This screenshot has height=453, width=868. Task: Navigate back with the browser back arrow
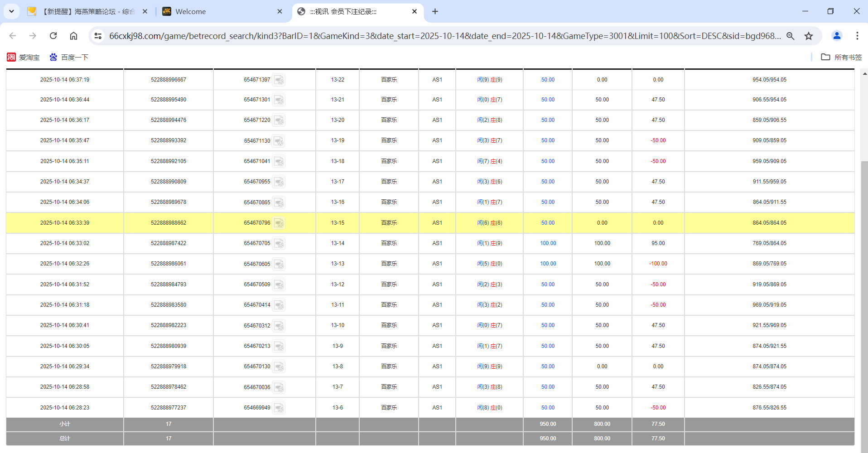[x=12, y=36]
